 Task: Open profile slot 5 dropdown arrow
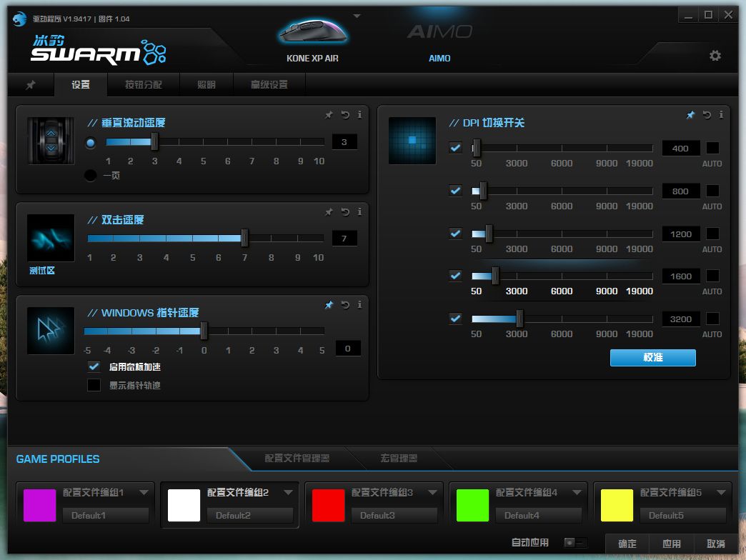(x=721, y=492)
